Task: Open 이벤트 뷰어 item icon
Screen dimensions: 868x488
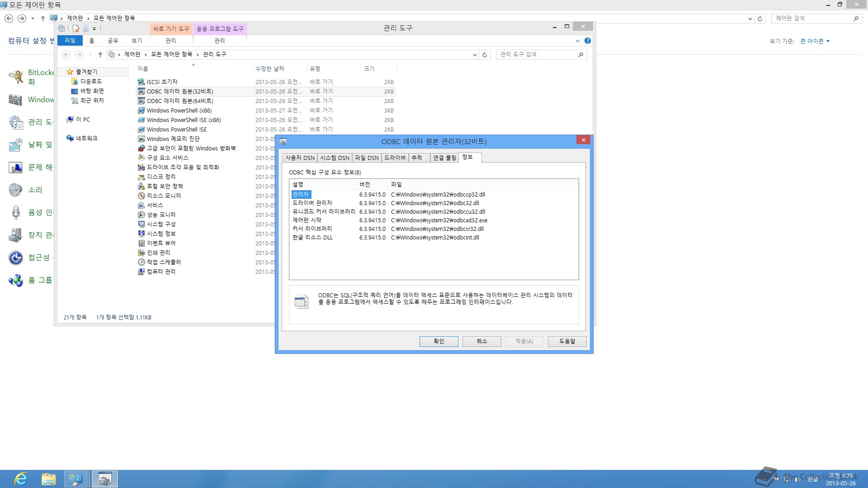Action: coord(141,243)
